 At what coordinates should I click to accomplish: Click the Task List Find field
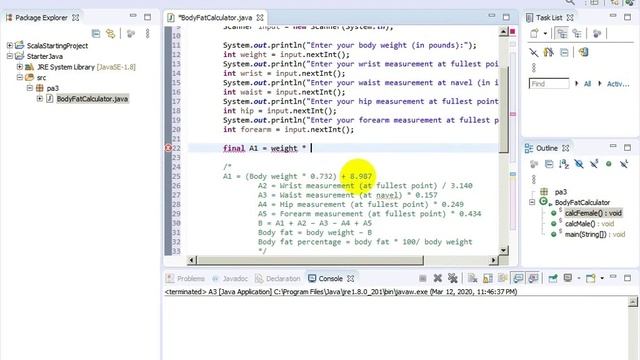pyautogui.click(x=549, y=84)
